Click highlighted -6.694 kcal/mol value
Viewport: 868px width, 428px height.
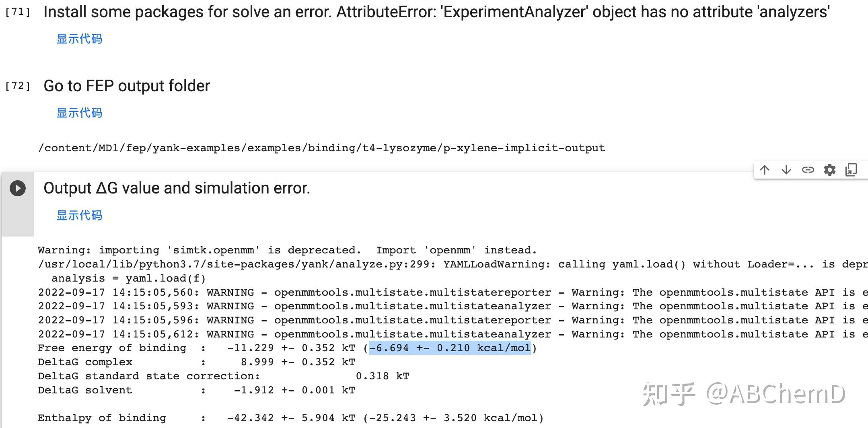click(x=450, y=348)
